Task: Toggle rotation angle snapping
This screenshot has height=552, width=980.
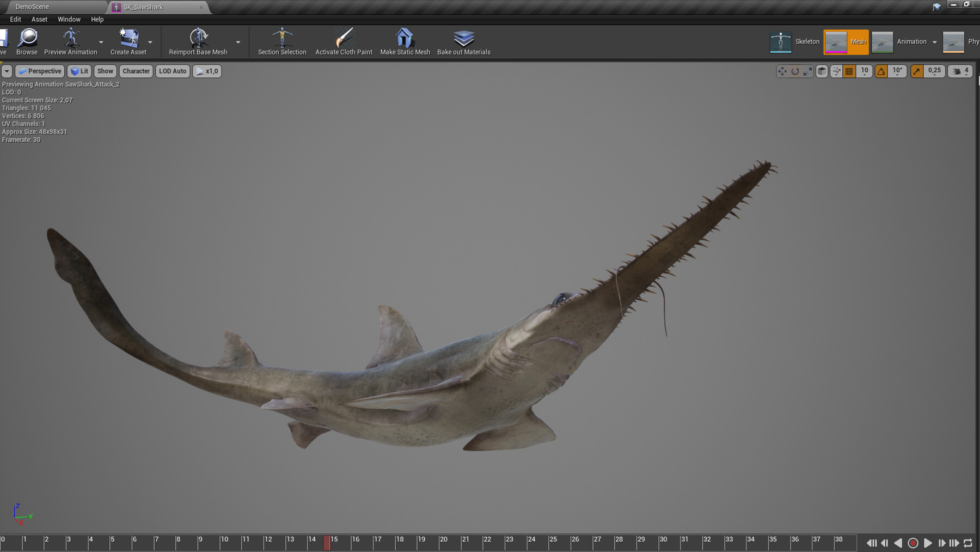Action: (880, 71)
